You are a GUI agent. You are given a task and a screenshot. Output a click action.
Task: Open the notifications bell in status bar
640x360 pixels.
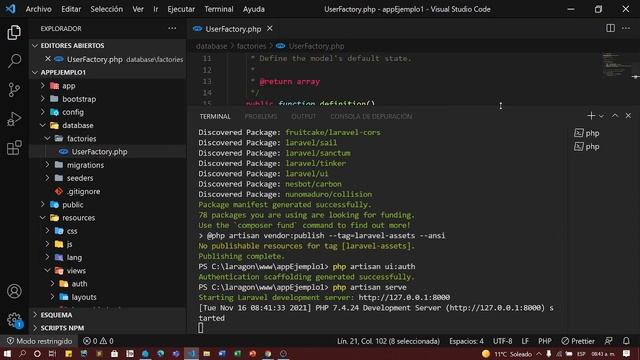(x=626, y=341)
